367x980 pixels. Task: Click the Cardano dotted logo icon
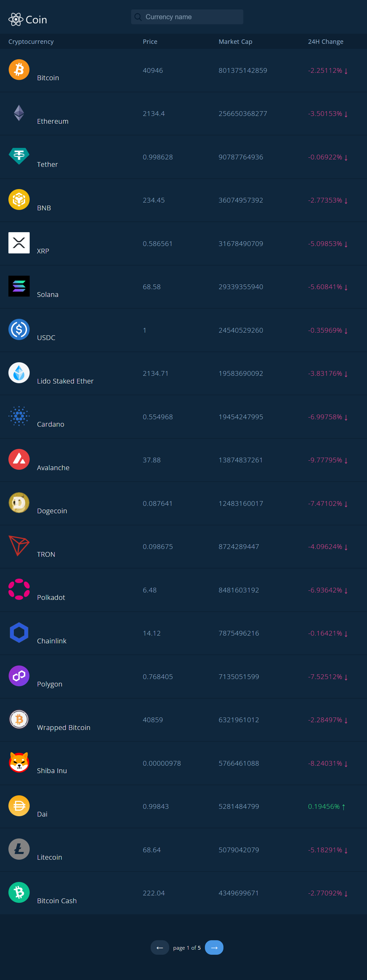click(19, 416)
